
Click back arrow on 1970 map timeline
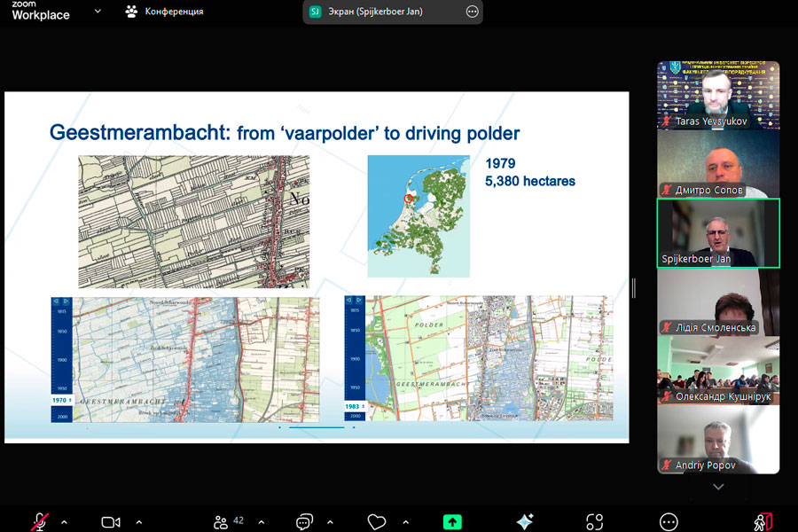56,301
